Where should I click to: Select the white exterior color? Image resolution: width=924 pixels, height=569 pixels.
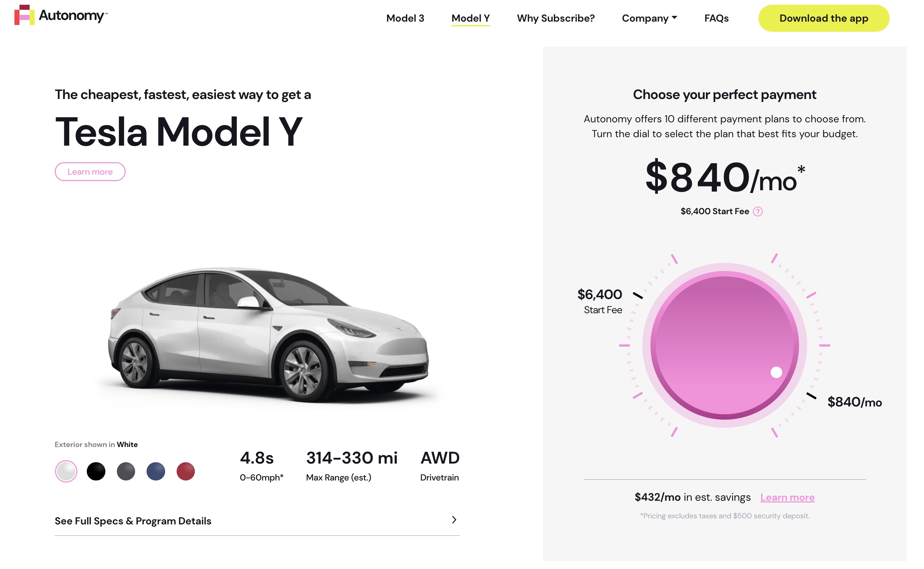pyautogui.click(x=66, y=471)
